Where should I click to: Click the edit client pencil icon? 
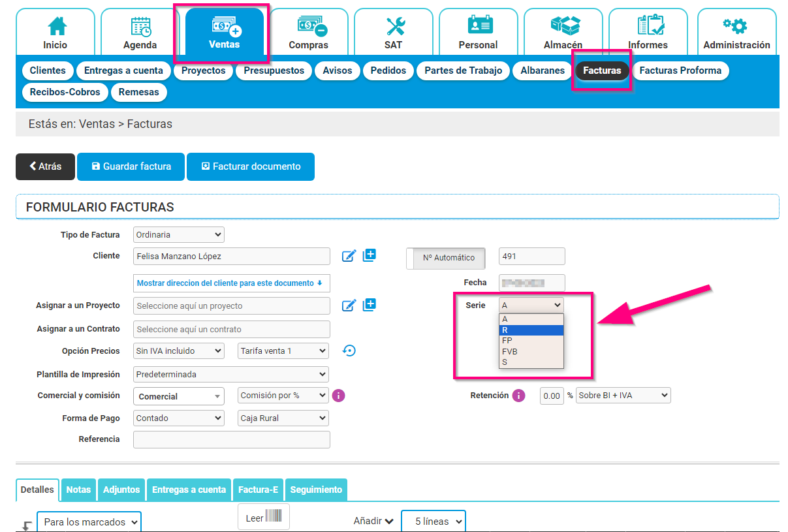click(x=349, y=256)
